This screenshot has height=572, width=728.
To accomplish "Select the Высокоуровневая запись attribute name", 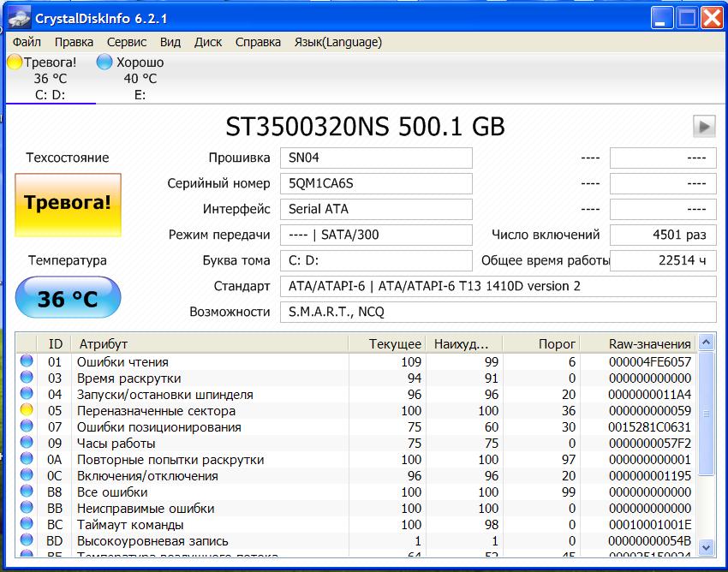I will coord(152,540).
